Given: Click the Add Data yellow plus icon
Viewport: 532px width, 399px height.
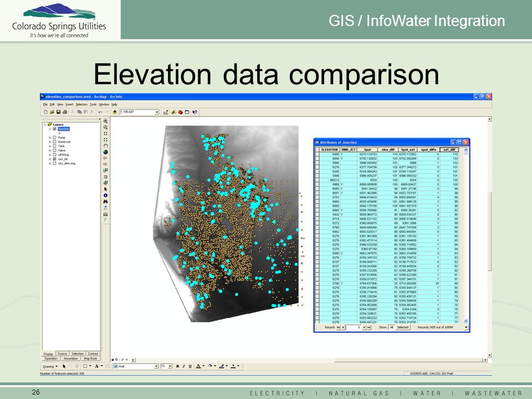Looking at the screenshot, I should [x=115, y=112].
